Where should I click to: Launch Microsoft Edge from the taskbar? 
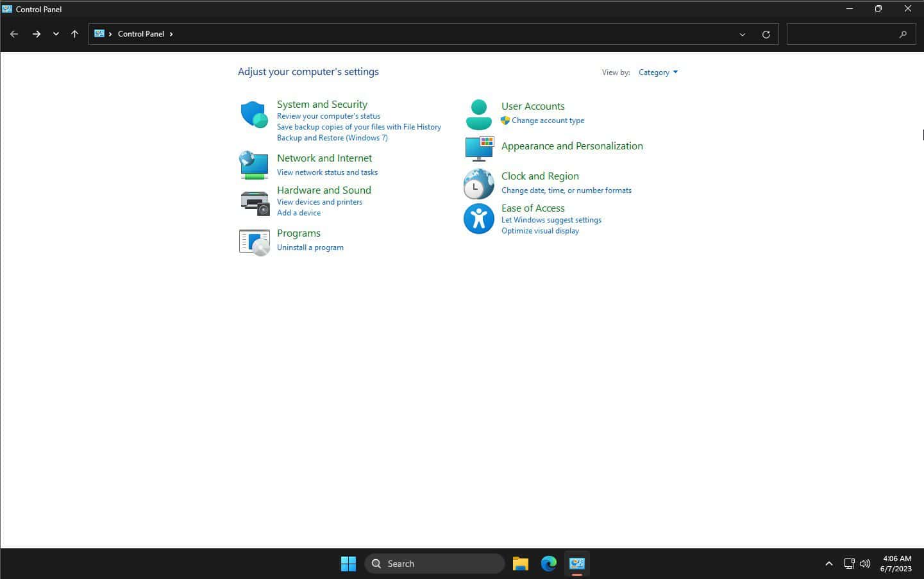(549, 564)
